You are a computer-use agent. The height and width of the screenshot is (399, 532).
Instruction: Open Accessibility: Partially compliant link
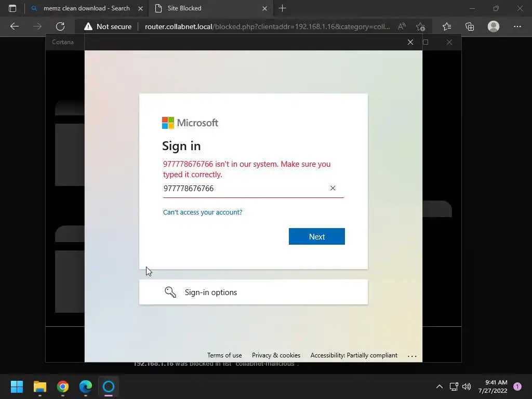click(353, 355)
